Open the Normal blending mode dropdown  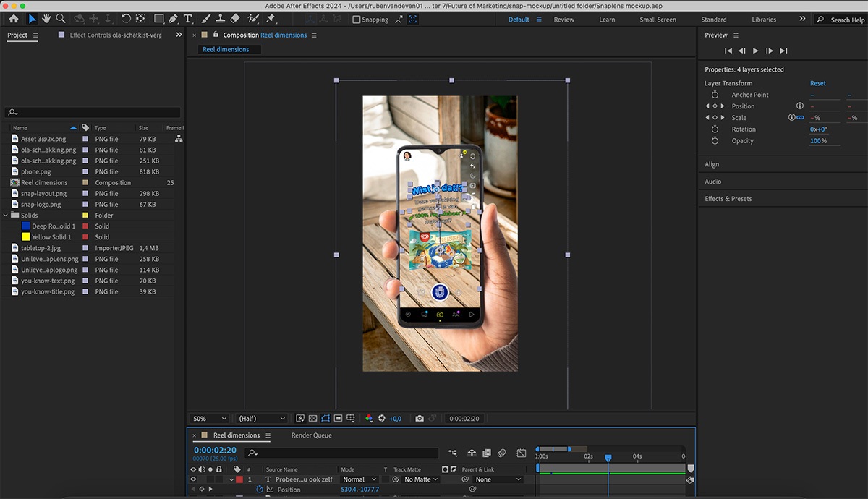(359, 479)
